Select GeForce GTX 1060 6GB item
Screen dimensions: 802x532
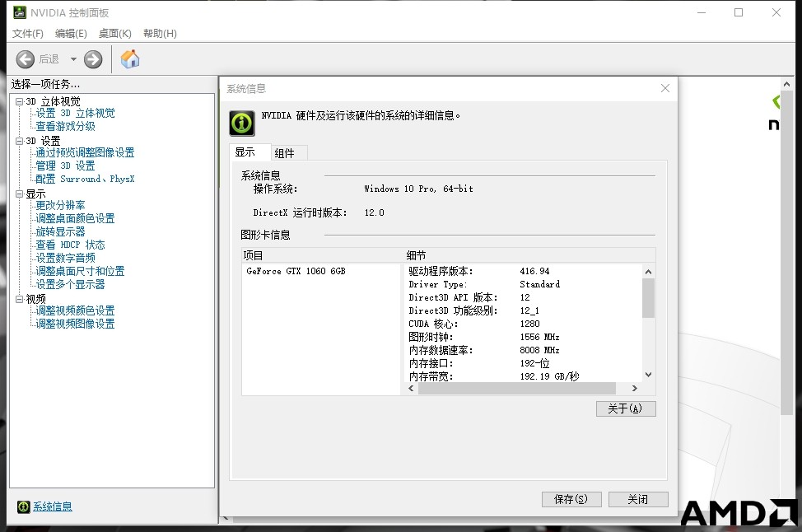tap(296, 271)
